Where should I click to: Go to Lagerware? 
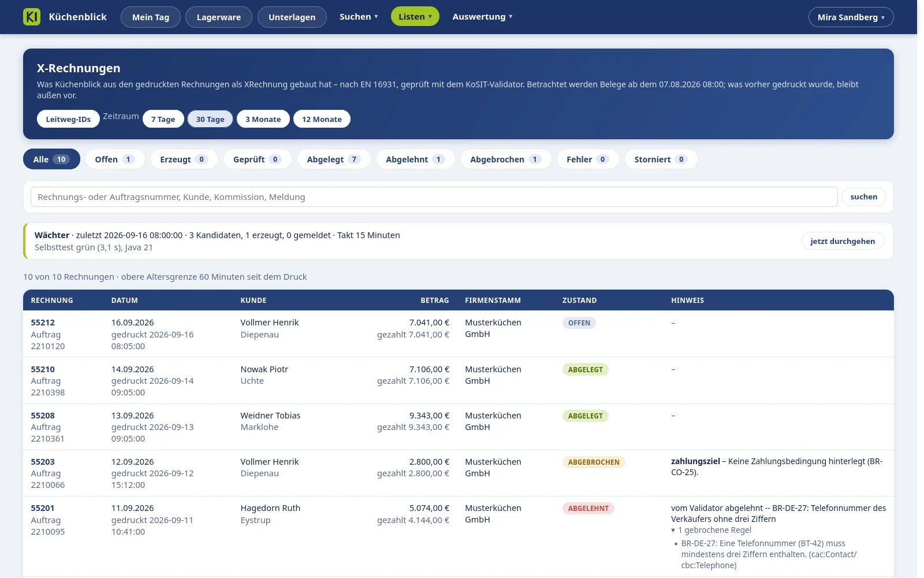(219, 17)
